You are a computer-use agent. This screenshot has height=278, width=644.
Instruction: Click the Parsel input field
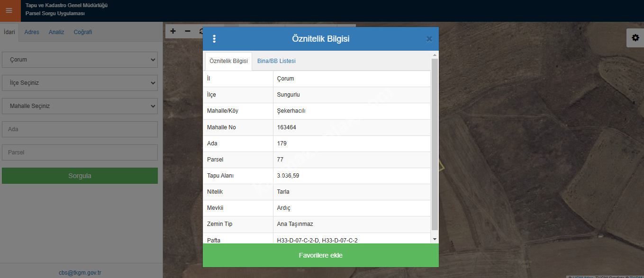point(80,152)
